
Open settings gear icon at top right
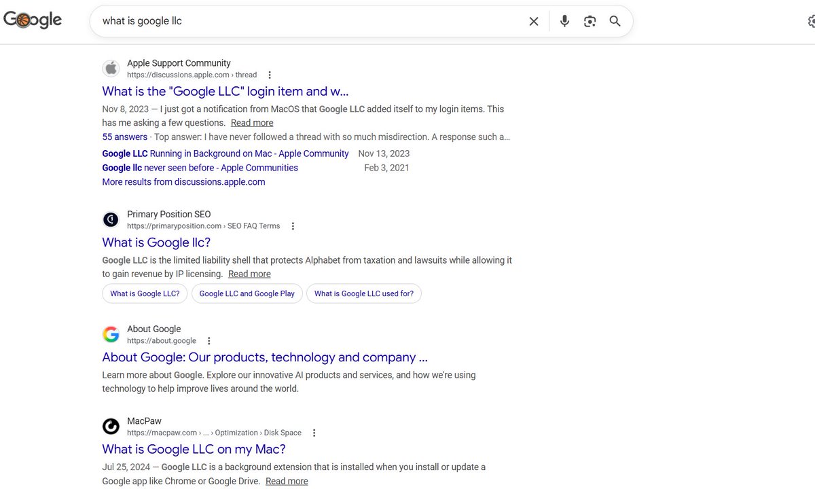(810, 21)
